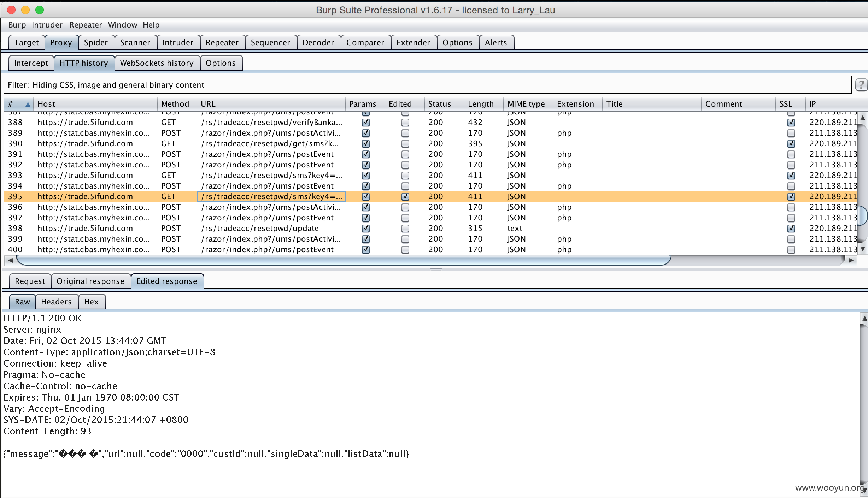Sort table by Status column
Screen dimensions: 868x498
444,104
